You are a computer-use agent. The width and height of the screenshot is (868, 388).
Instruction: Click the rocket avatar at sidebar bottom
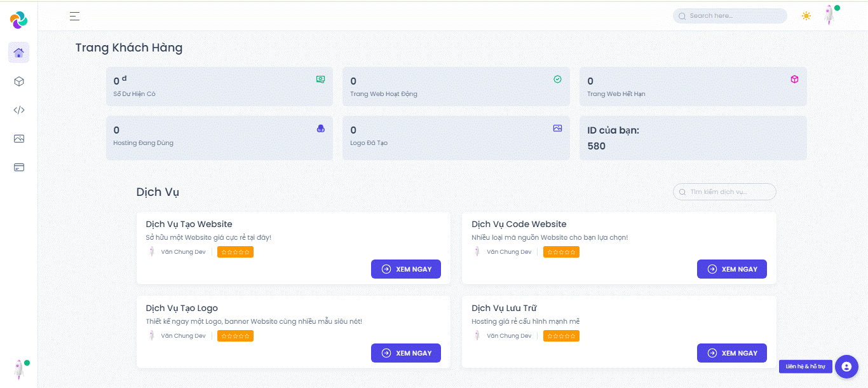point(19,368)
